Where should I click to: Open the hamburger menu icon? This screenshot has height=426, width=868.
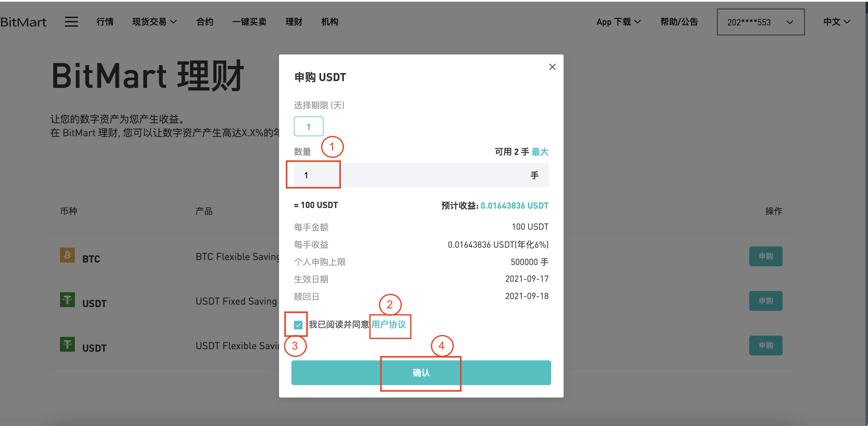[71, 22]
